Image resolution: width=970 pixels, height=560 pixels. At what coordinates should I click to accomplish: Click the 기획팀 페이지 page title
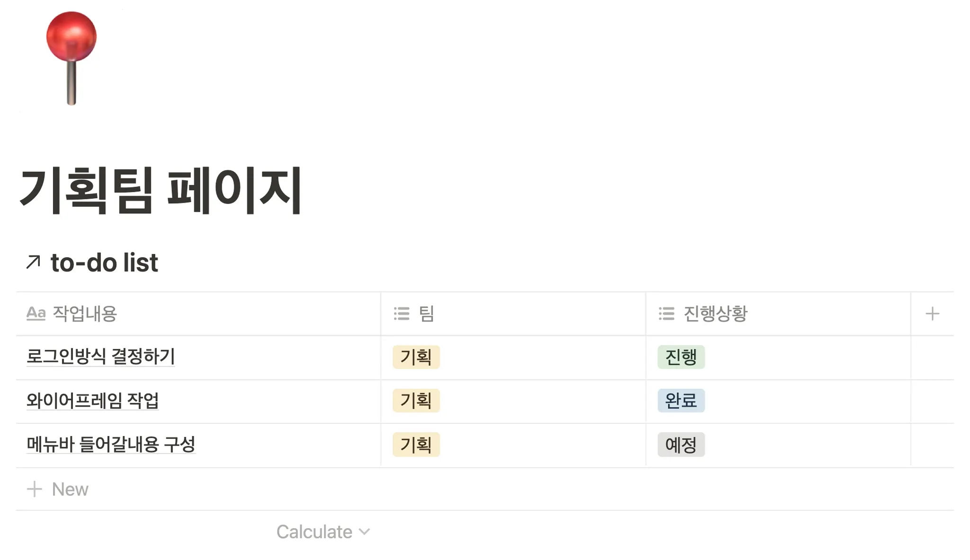(161, 190)
